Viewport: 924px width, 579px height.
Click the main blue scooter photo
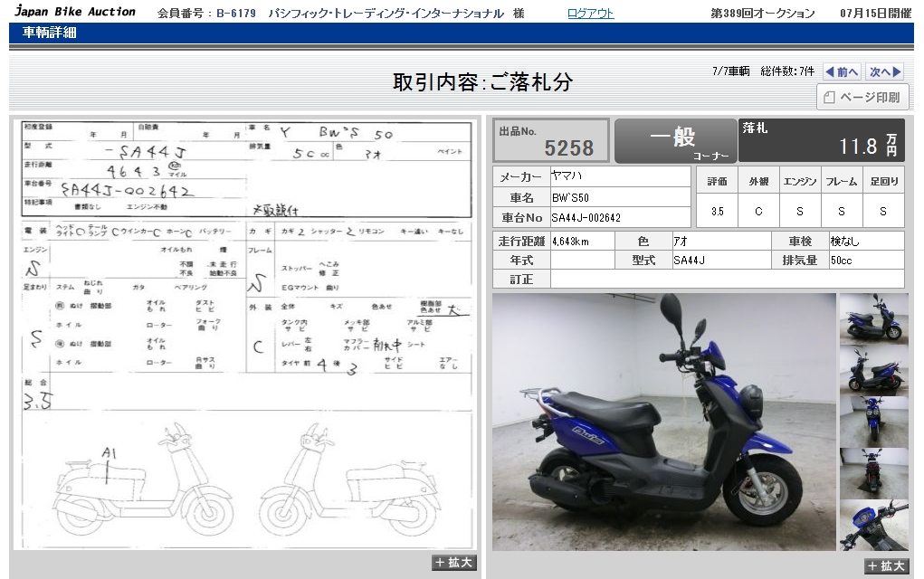[663, 422]
